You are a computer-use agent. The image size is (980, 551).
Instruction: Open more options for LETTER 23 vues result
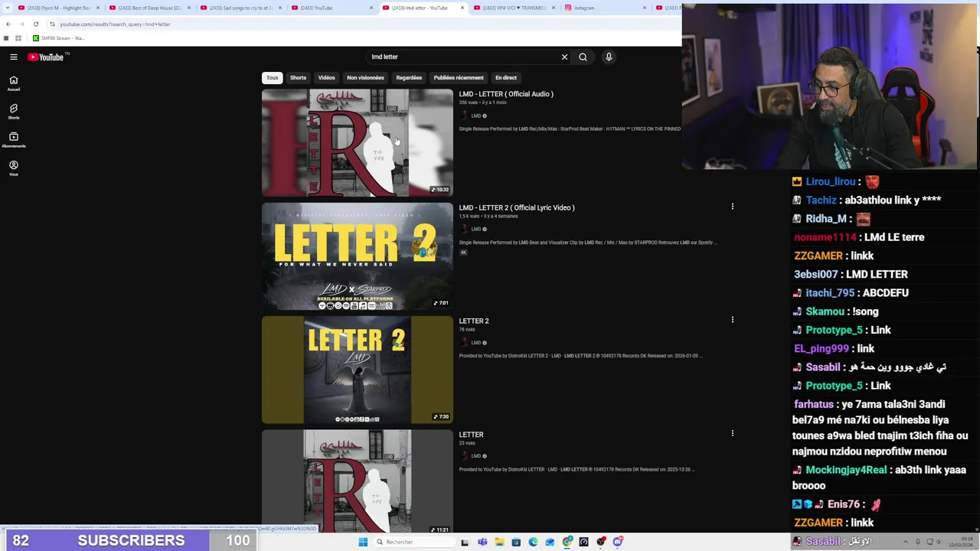pyautogui.click(x=732, y=433)
